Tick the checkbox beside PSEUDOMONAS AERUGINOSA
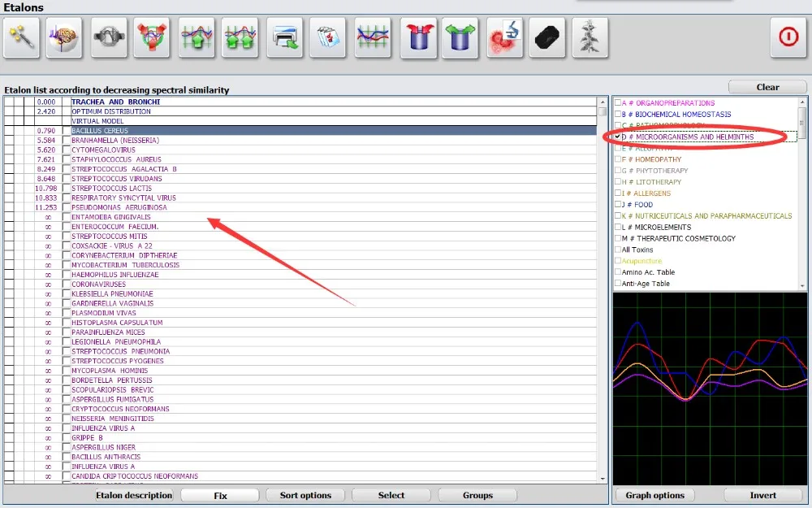 67,207
